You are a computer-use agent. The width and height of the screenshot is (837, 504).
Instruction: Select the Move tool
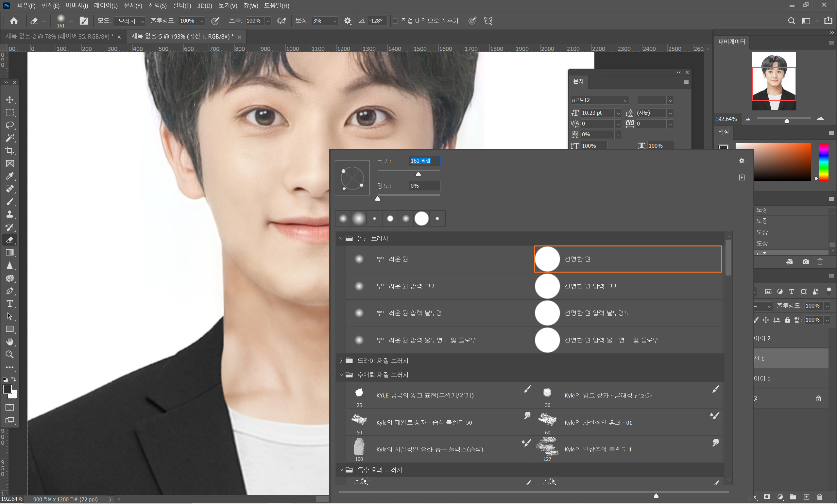(10, 100)
